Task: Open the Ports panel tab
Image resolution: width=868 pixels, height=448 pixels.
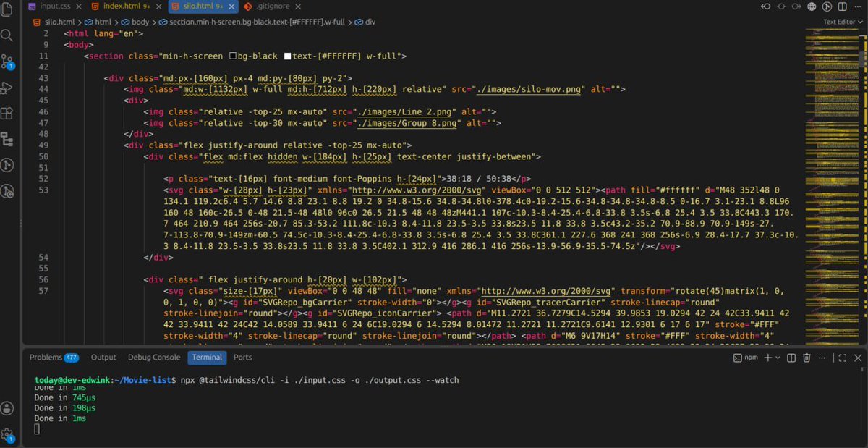Action: [x=243, y=358]
